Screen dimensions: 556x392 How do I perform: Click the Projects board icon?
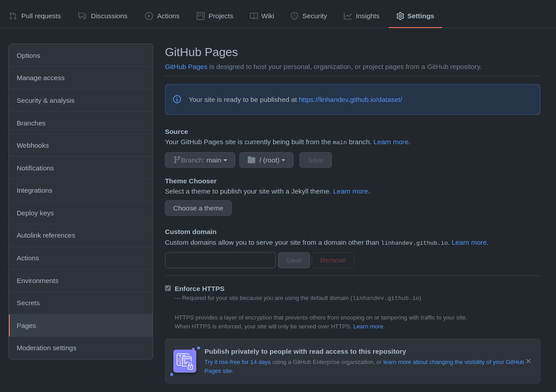point(201,16)
